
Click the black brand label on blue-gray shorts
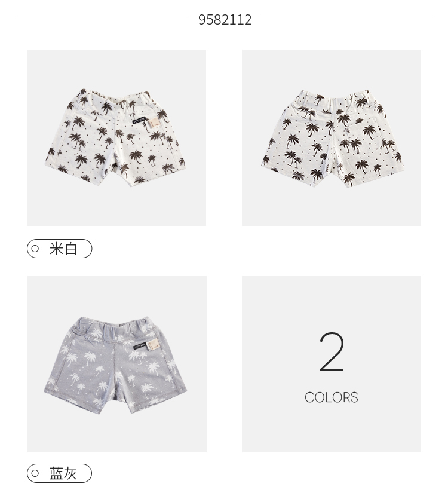coord(140,346)
